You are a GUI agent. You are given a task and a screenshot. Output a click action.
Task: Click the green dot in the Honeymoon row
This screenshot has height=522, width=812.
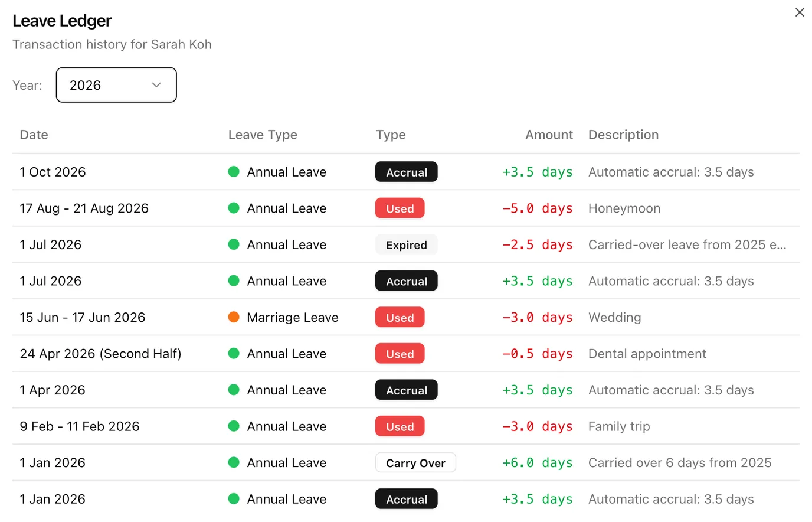coord(234,208)
